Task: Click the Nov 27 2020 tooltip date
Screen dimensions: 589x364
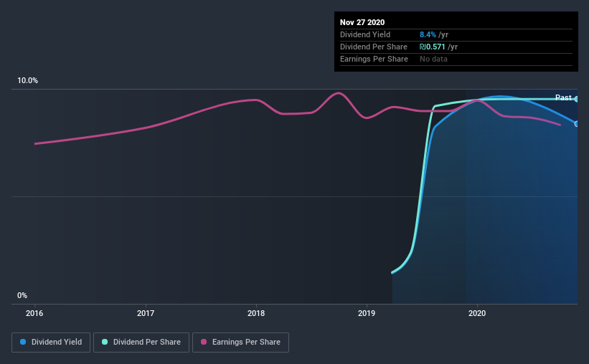Action: coord(362,22)
